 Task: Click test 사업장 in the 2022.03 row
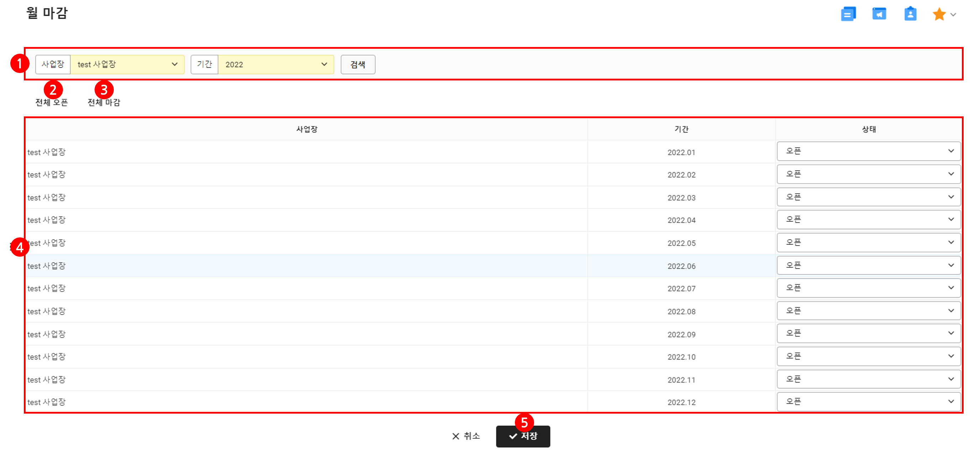47,198
